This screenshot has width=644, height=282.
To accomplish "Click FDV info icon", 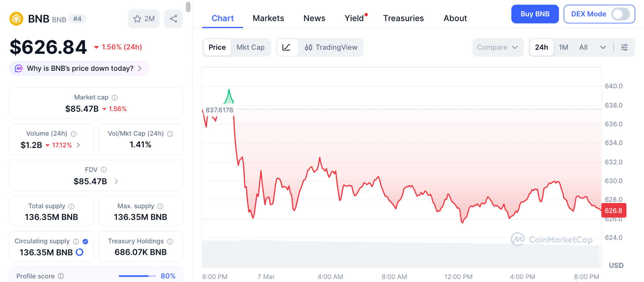I will (103, 170).
